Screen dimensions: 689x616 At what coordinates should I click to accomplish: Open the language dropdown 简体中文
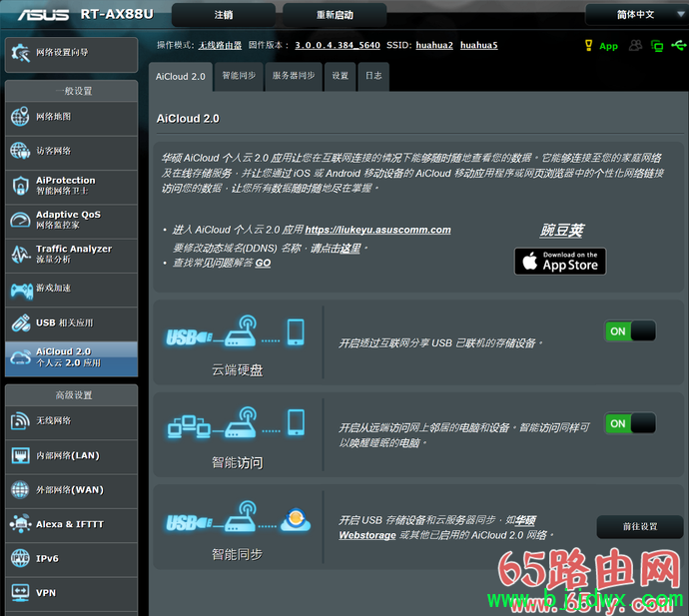637,15
